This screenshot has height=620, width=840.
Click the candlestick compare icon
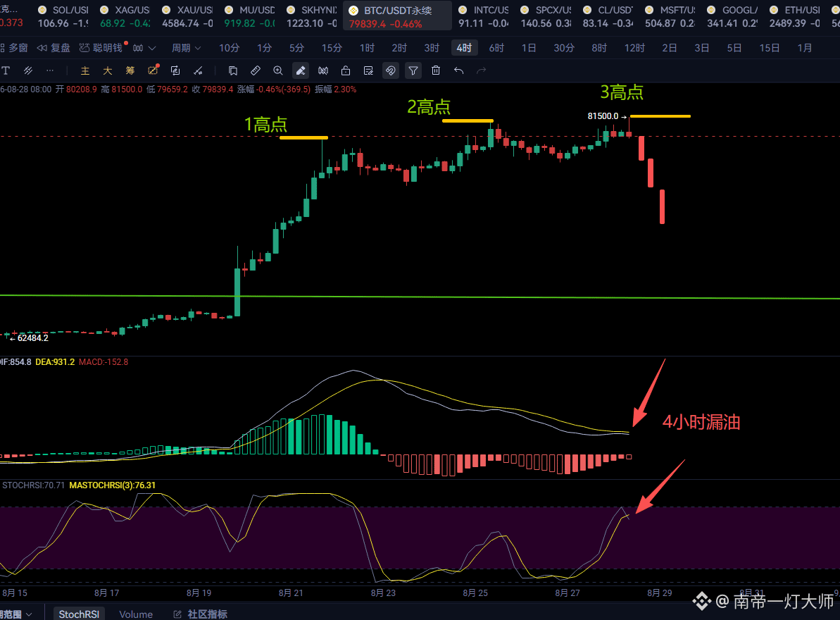coord(323,70)
